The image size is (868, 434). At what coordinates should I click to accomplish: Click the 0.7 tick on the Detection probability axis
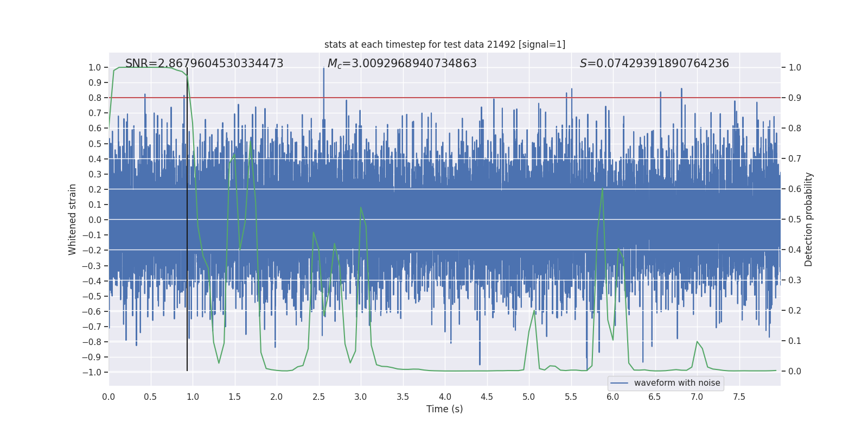point(795,158)
